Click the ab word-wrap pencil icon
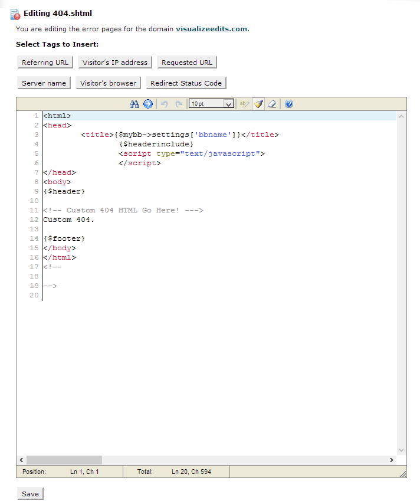The width and height of the screenshot is (420, 504). [244, 104]
